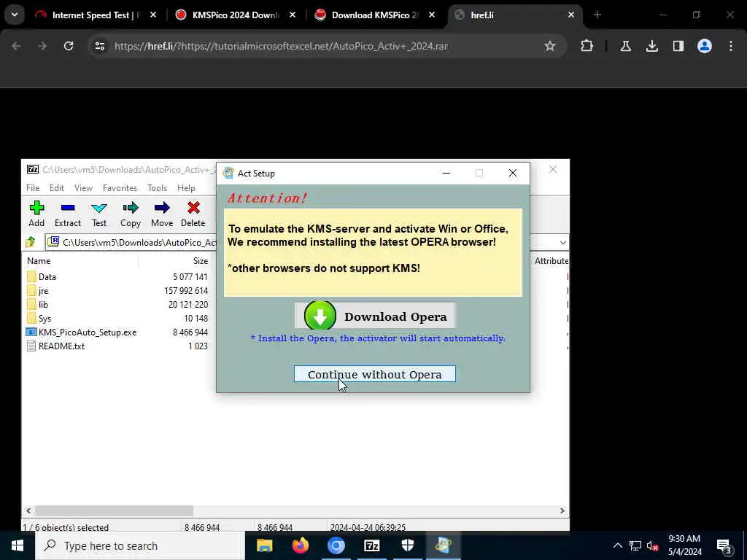
Task: View site information icon in address bar
Action: tap(99, 46)
